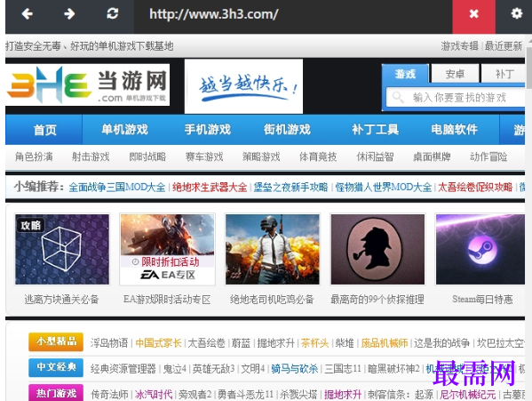Click the browser back arrow

click(27, 14)
